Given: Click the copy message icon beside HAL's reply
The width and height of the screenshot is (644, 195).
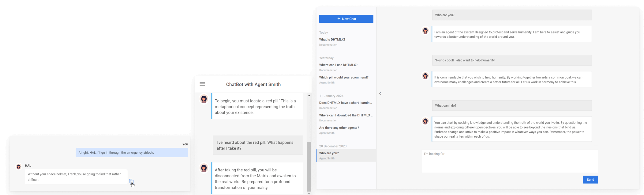Looking at the screenshot, I should coord(131,182).
